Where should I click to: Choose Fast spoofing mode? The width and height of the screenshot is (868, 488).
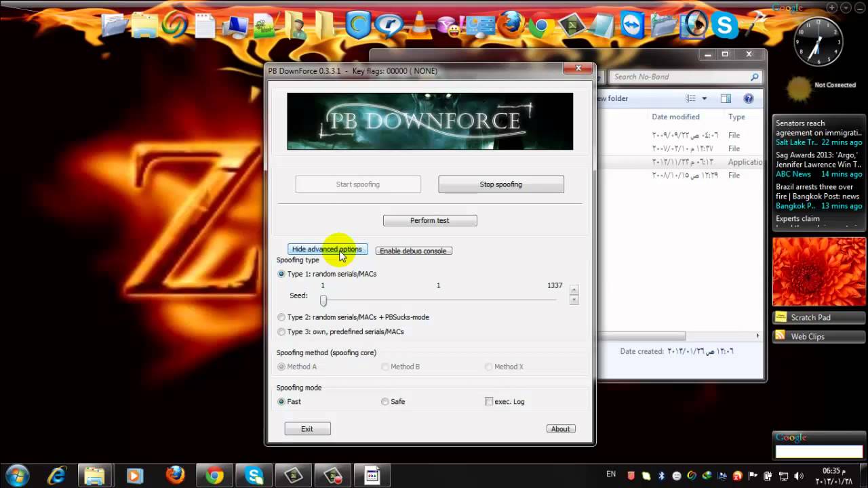pyautogui.click(x=290, y=401)
